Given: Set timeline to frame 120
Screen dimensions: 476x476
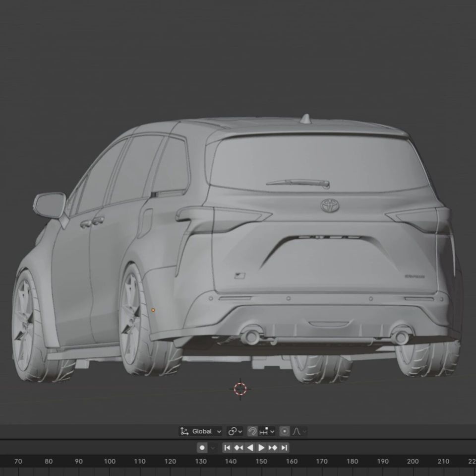Looking at the screenshot, I should click(170, 462).
